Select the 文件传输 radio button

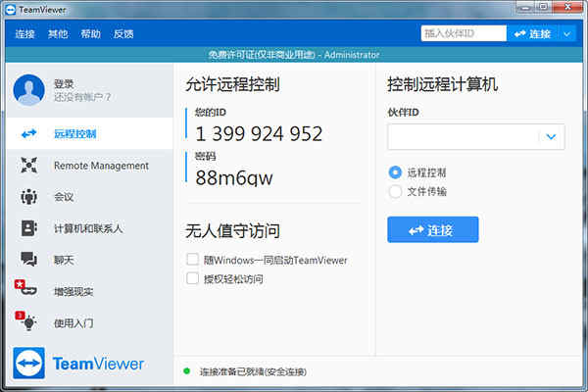(395, 191)
